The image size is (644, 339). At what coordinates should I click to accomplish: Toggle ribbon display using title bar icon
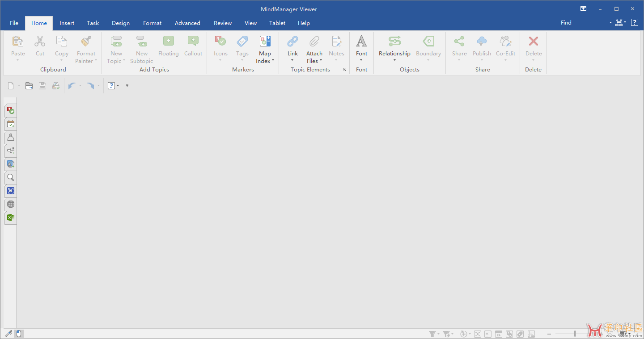point(583,9)
